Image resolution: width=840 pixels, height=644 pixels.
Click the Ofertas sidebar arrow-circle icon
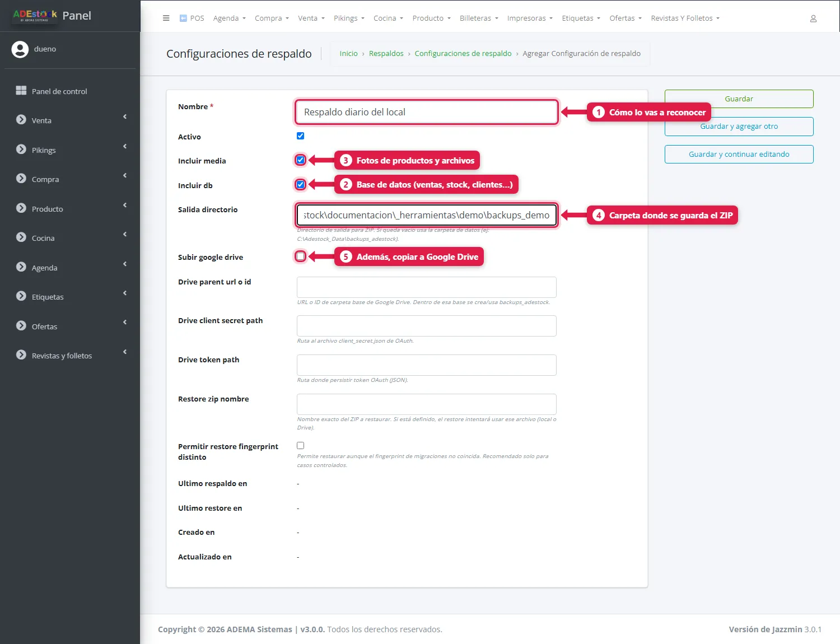tap(21, 326)
